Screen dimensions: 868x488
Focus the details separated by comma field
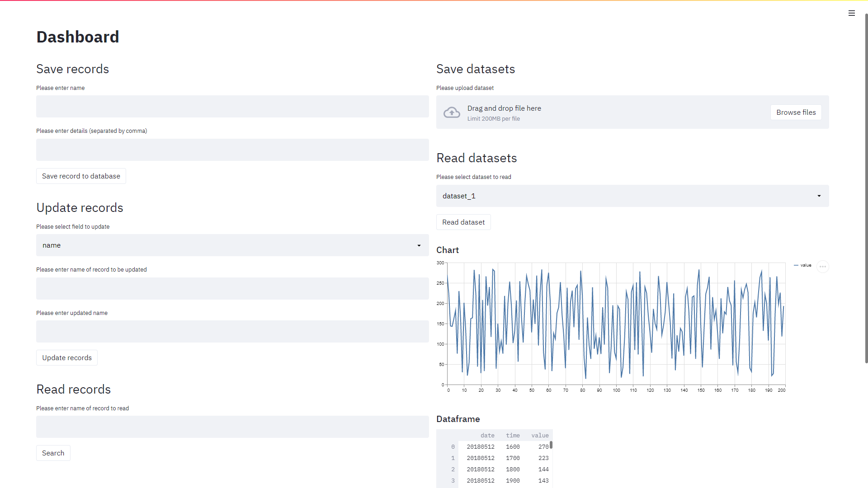[232, 150]
